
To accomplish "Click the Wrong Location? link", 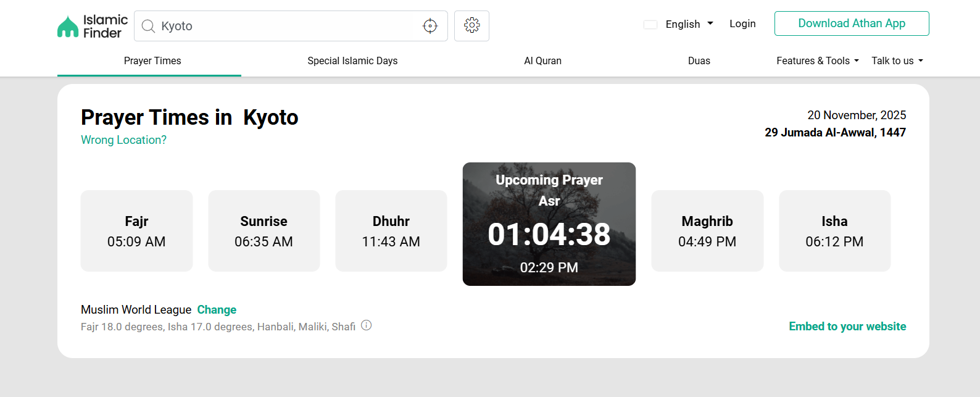I will pyautogui.click(x=123, y=140).
